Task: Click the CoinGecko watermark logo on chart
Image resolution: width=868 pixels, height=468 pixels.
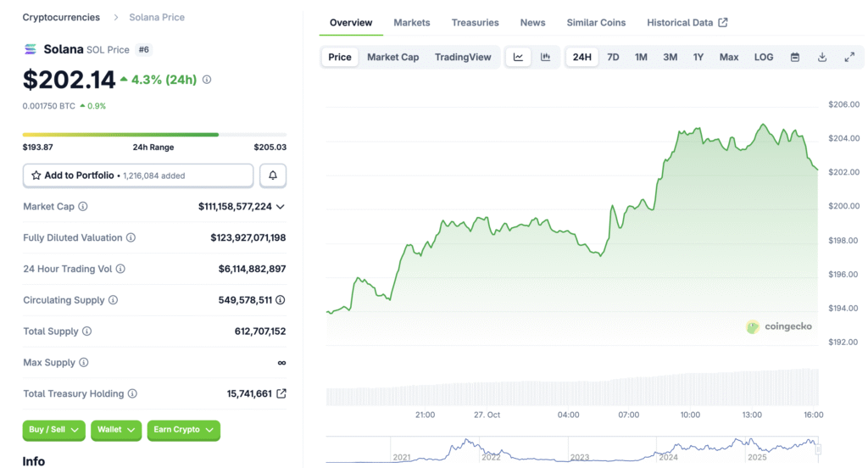Action: 778,326
